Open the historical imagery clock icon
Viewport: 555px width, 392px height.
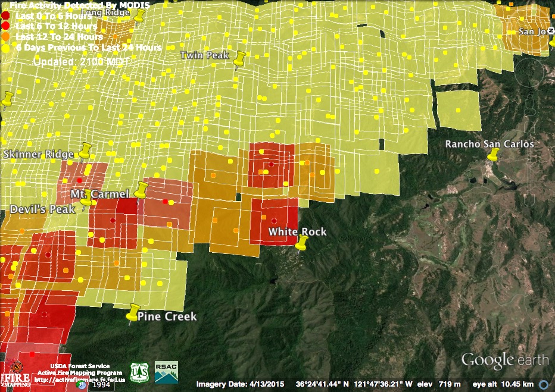tap(82, 385)
